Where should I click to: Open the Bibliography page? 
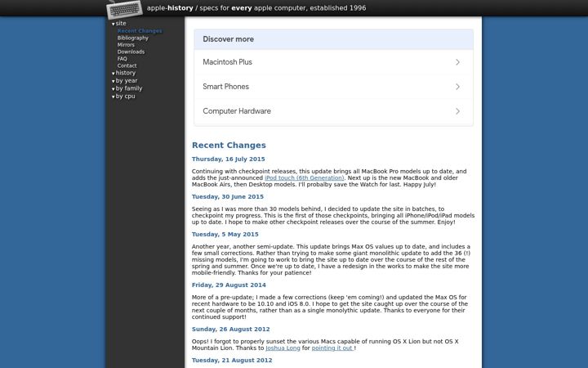133,38
